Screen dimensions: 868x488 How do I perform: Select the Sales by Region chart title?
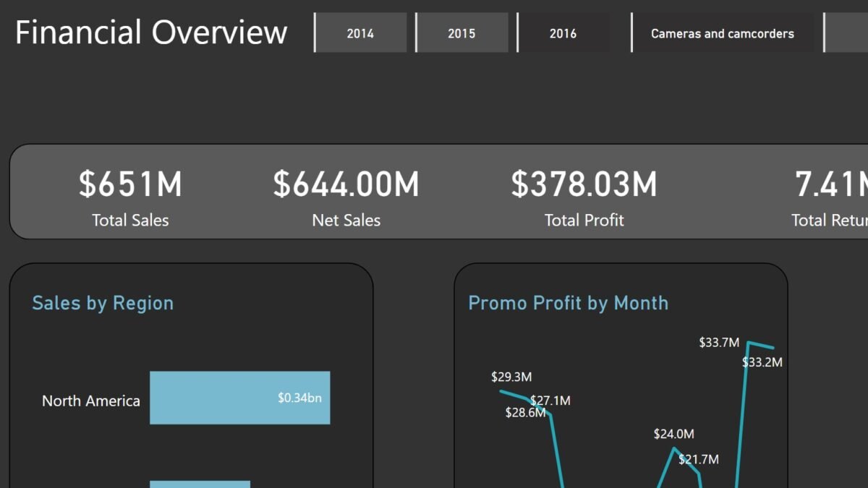click(x=103, y=303)
